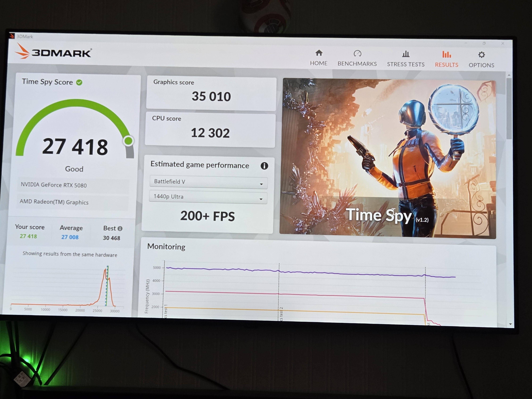Open the 1440p Ultra preset dropdown
This screenshot has height=399, width=532.
tap(208, 197)
